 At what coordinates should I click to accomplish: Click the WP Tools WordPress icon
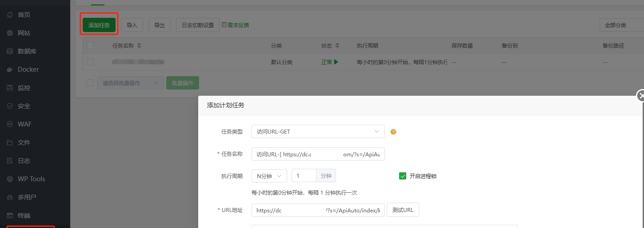pyautogui.click(x=10, y=179)
